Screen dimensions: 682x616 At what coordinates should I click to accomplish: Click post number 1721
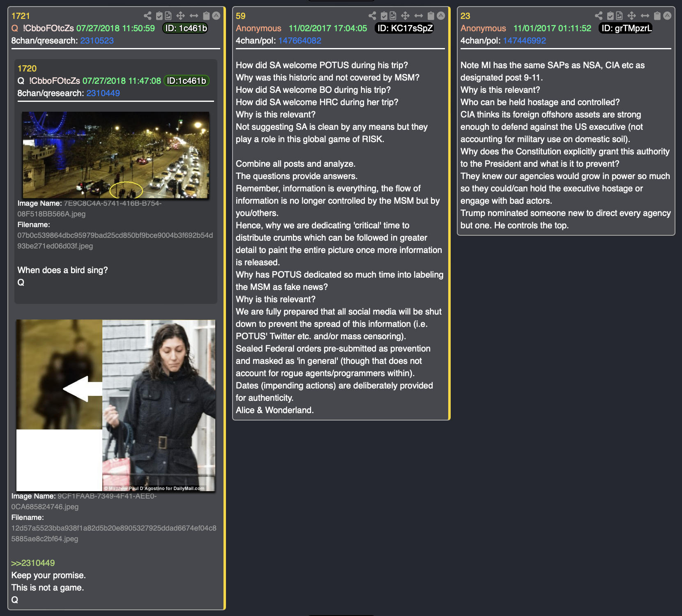[x=21, y=16]
